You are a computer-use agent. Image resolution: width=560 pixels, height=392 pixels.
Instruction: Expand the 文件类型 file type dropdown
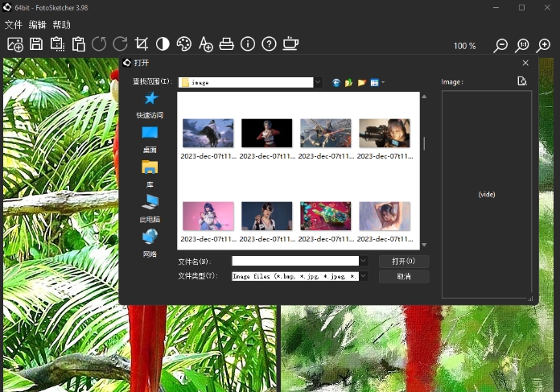(364, 276)
